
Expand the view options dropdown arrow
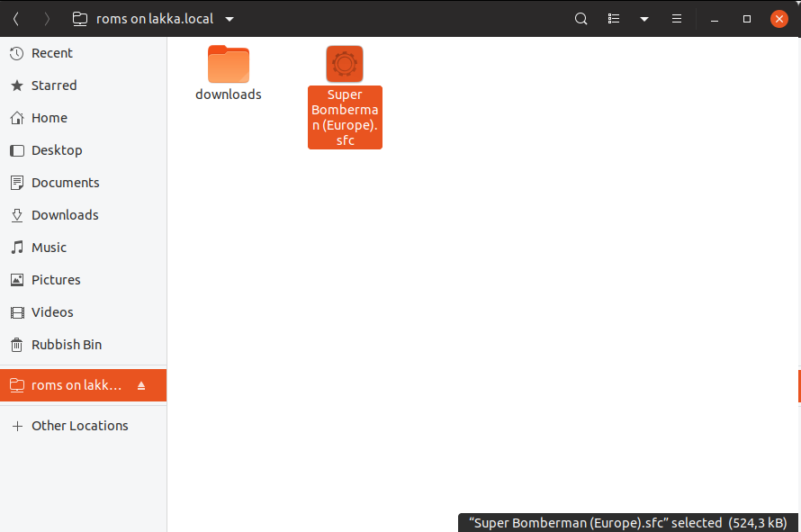coord(644,20)
